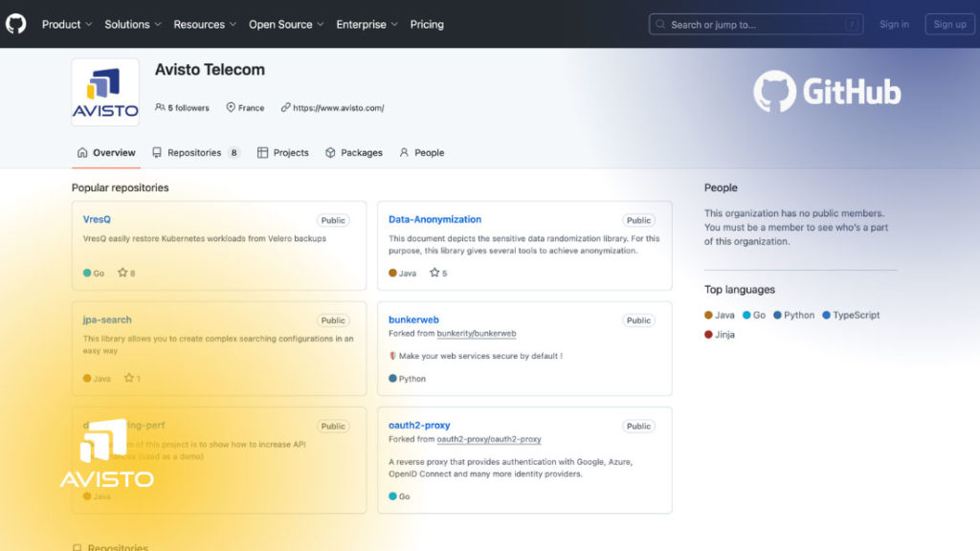Filter by Go in Top languages
Screen dimensions: 980x551
pyautogui.click(x=754, y=315)
